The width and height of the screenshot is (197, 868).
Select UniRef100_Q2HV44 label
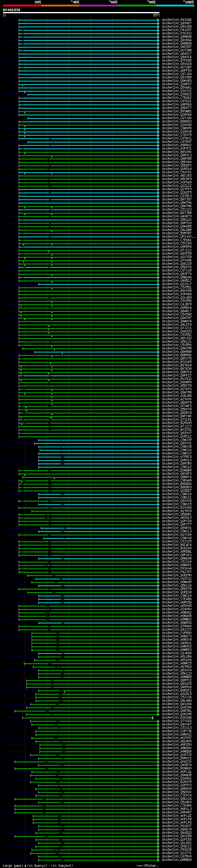pos(177,115)
